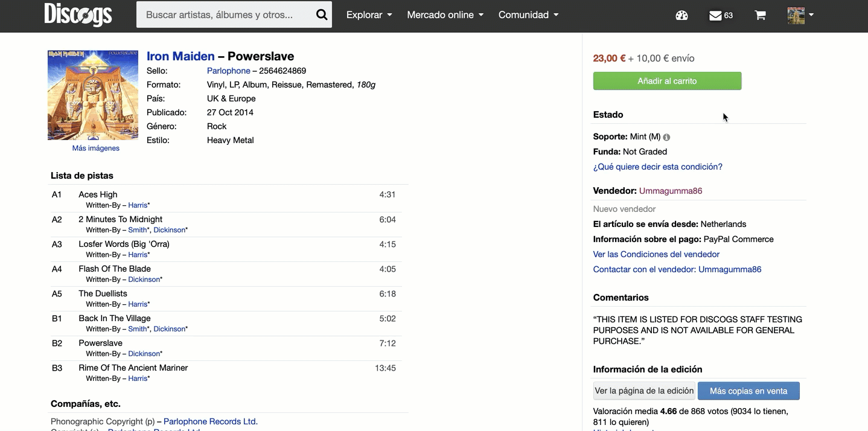The width and height of the screenshot is (868, 431).
Task: Click the Mint condition info icon
Action: click(x=666, y=138)
